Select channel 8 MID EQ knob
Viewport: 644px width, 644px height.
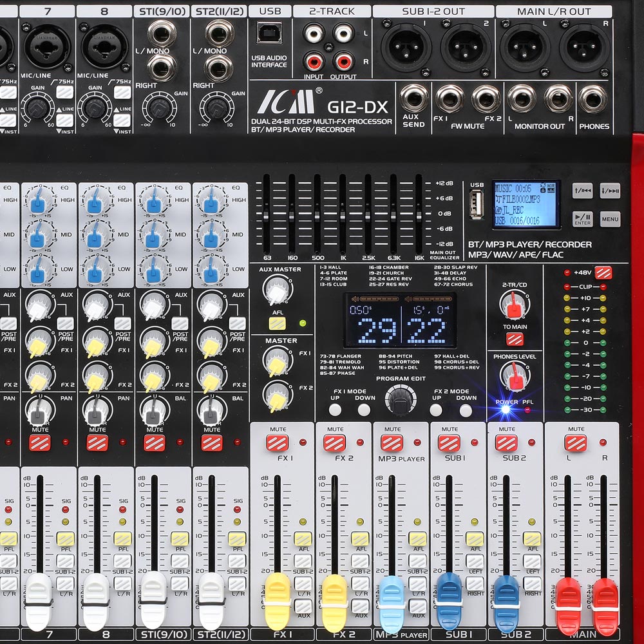95,236
